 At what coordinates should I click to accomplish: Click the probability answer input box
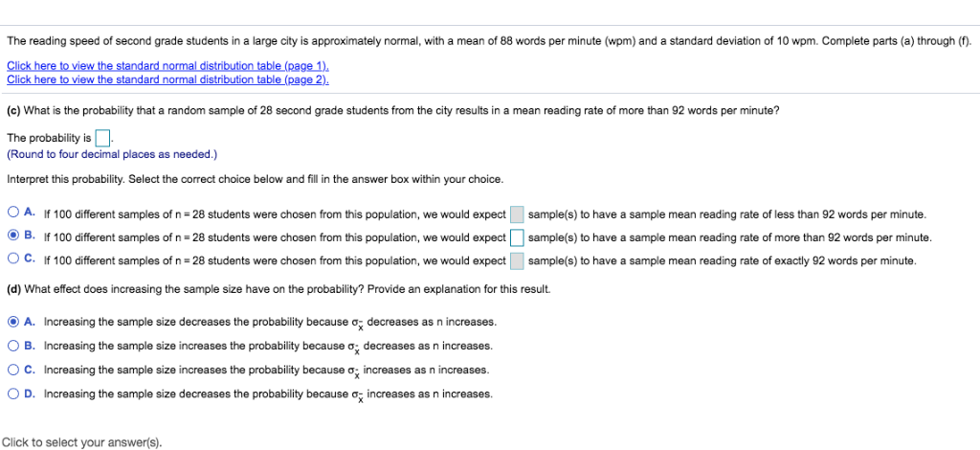point(103,137)
